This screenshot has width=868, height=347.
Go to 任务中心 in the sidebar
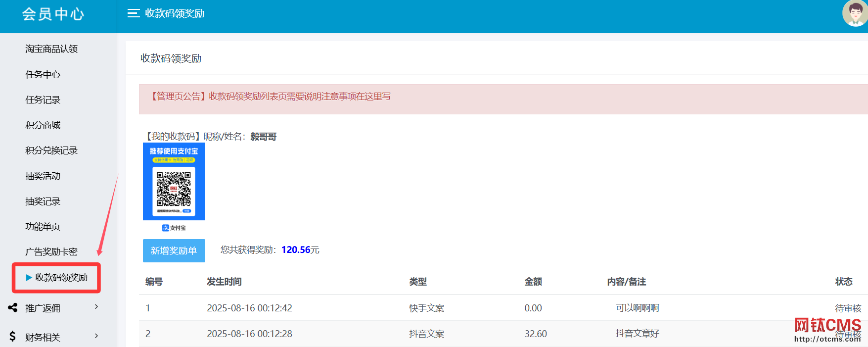point(43,75)
